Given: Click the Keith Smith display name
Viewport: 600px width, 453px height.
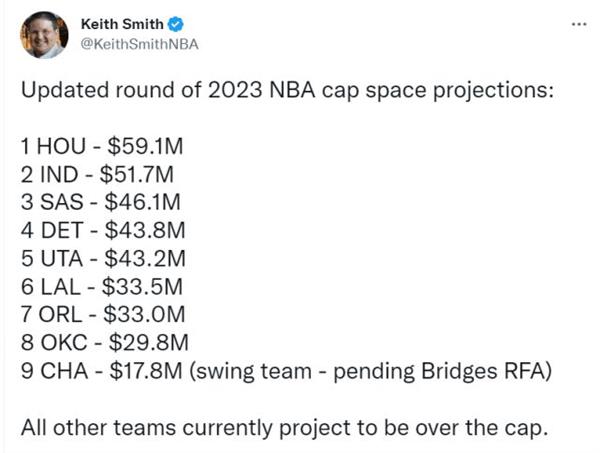Looking at the screenshot, I should pyautogui.click(x=122, y=24).
